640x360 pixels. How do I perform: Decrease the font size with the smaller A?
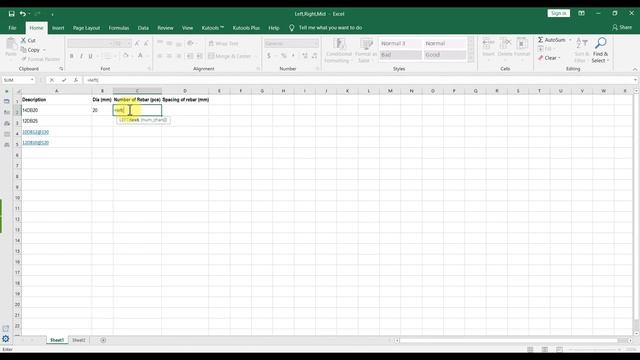[146, 43]
